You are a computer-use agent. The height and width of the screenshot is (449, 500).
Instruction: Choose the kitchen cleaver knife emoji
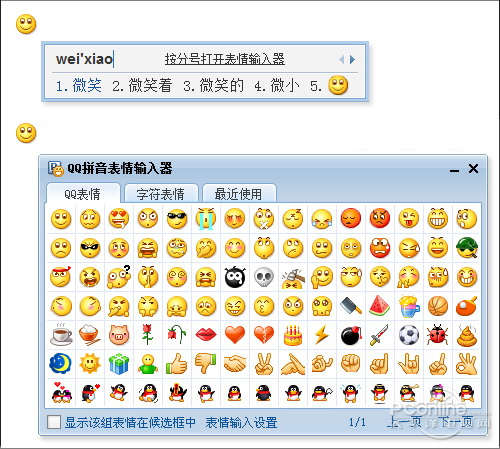coord(351,306)
